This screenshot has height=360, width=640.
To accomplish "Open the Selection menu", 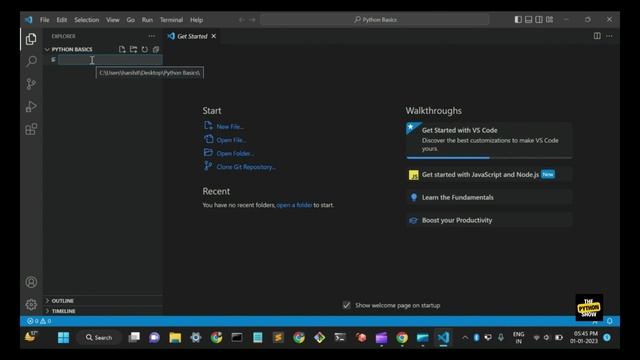I will 87,20.
